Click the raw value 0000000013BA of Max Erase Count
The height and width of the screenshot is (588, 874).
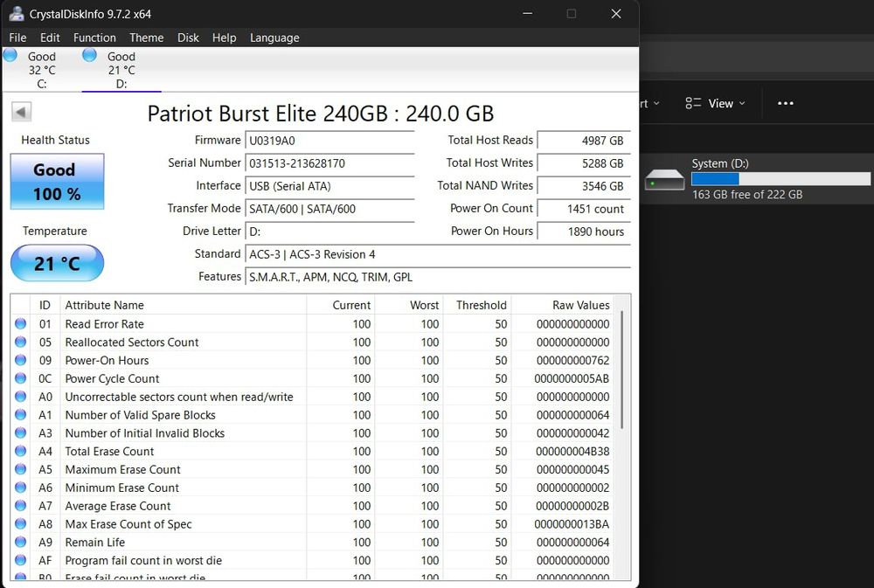[572, 524]
